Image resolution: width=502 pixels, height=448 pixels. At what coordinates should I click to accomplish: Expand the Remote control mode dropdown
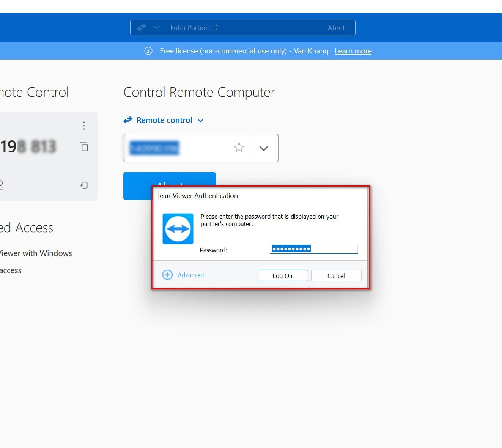(201, 120)
